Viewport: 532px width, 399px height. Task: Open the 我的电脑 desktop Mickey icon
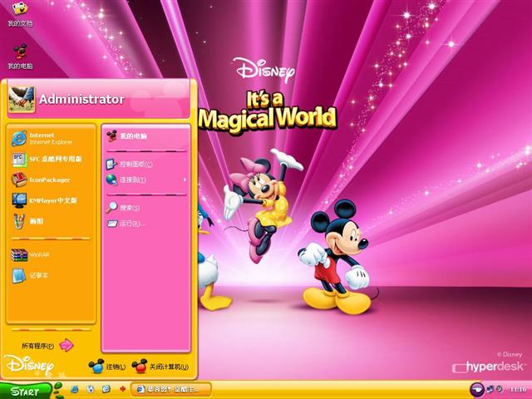(20, 57)
